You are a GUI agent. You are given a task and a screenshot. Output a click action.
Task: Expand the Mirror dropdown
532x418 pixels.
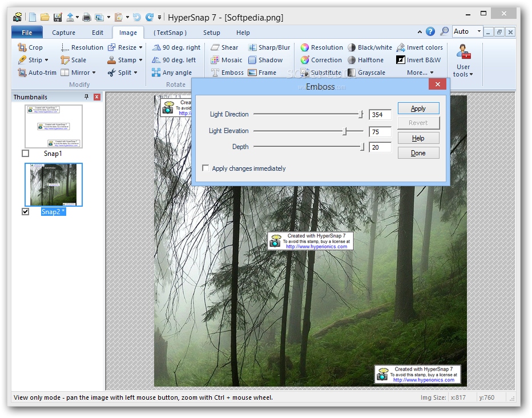(94, 73)
